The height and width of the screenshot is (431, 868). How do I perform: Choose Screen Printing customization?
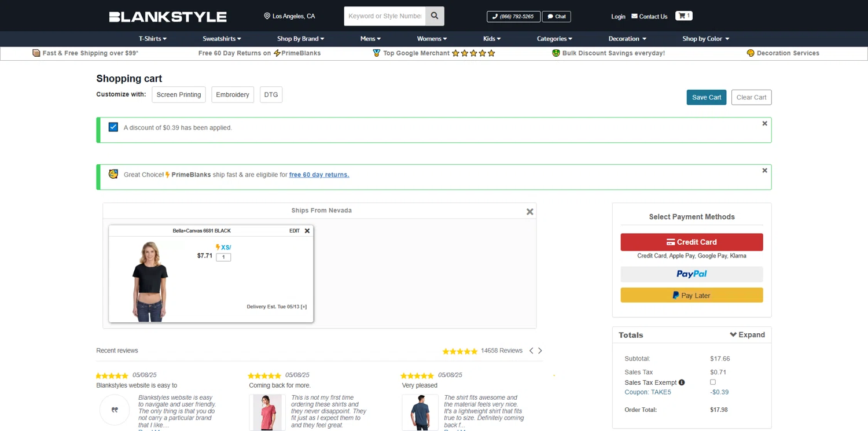[179, 95]
